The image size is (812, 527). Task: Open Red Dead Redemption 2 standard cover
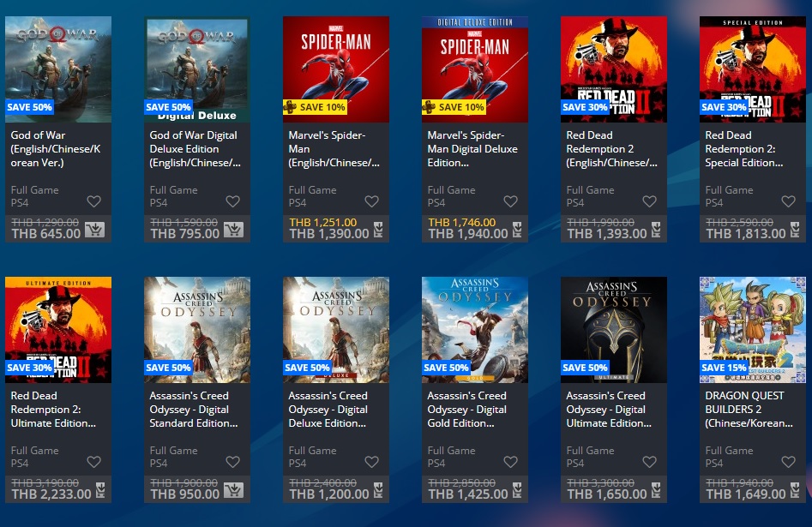614,69
